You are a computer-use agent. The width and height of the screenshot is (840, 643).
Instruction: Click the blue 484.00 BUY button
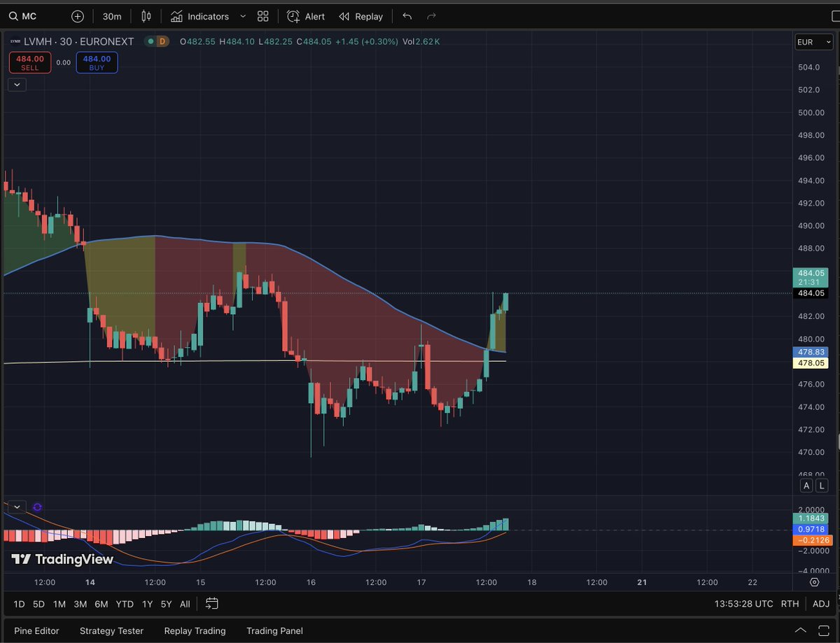pyautogui.click(x=97, y=62)
